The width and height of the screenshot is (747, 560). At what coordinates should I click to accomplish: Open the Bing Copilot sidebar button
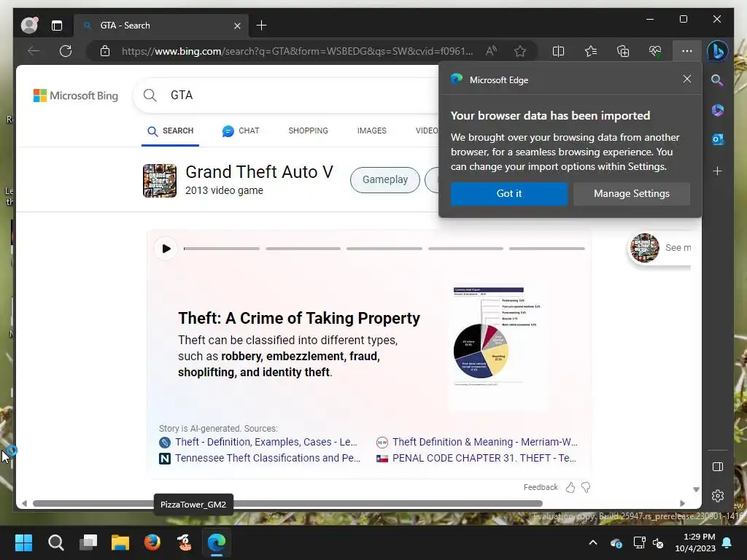[x=718, y=51]
